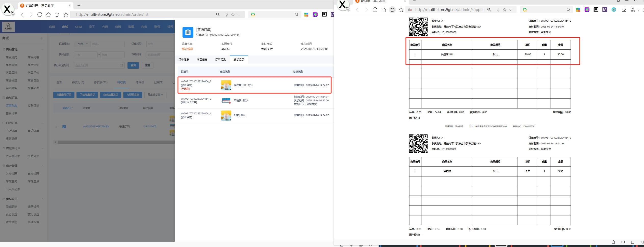
Task: Collapse the 商品管理 sidebar section
Action: (42, 49)
